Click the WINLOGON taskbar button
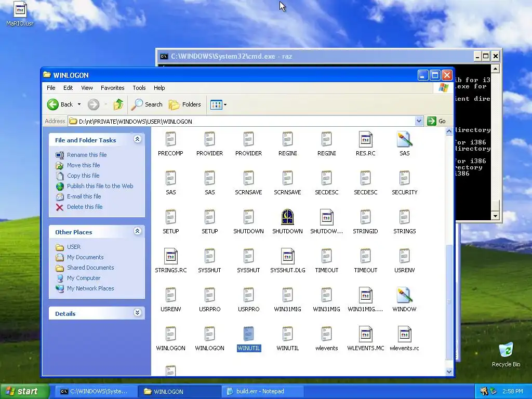Image resolution: width=532 pixels, height=399 pixels. click(179, 392)
